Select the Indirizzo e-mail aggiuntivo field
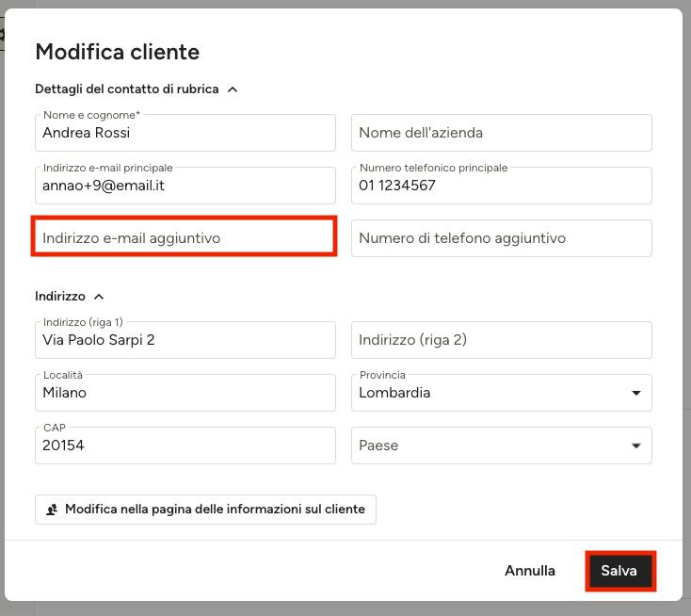The image size is (691, 616). (185, 238)
